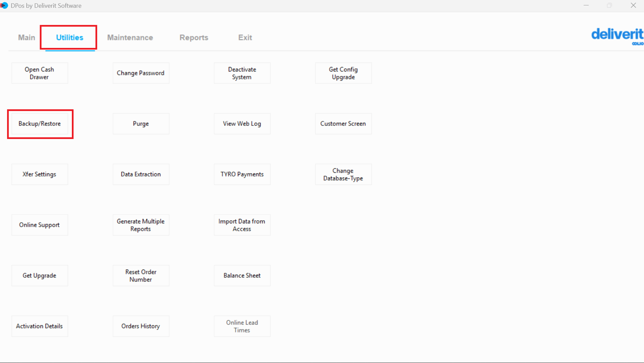Click the Exit tab
This screenshot has height=363, width=644.
(x=245, y=37)
